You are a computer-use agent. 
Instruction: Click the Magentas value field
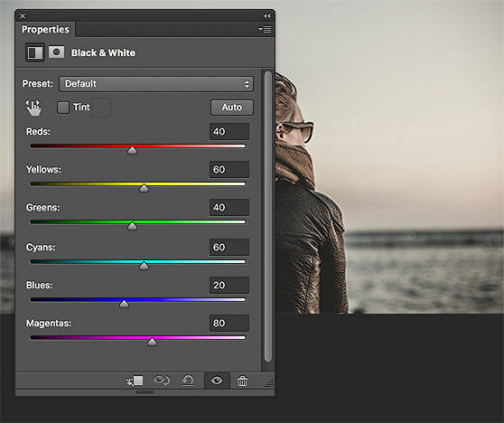229,324
